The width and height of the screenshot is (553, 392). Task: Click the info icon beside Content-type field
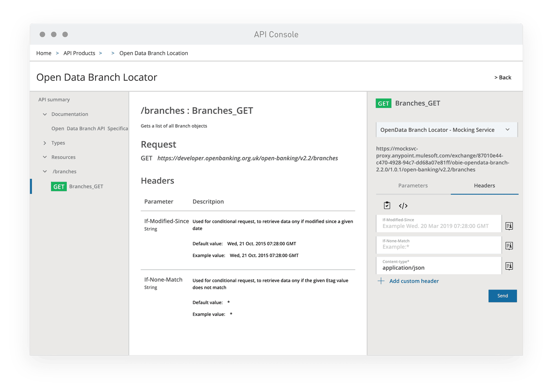[x=509, y=266]
